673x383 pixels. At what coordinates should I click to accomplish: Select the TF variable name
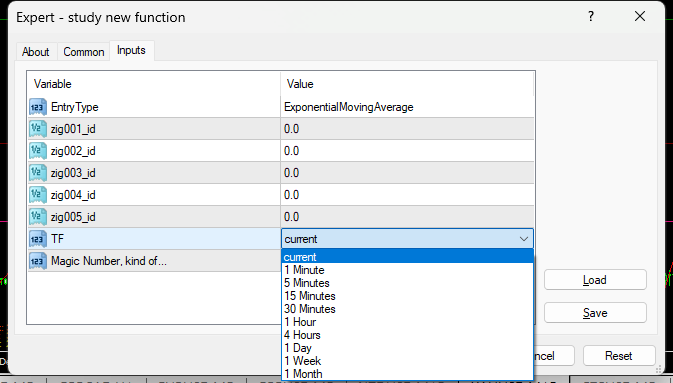point(57,239)
